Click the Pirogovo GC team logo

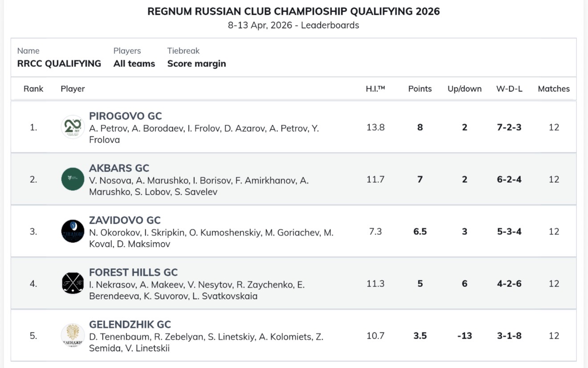pos(73,127)
